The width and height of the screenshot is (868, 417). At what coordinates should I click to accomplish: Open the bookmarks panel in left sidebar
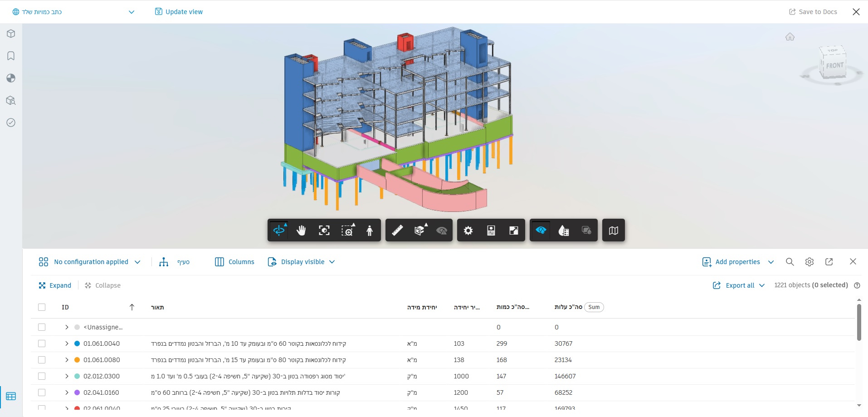pos(11,56)
